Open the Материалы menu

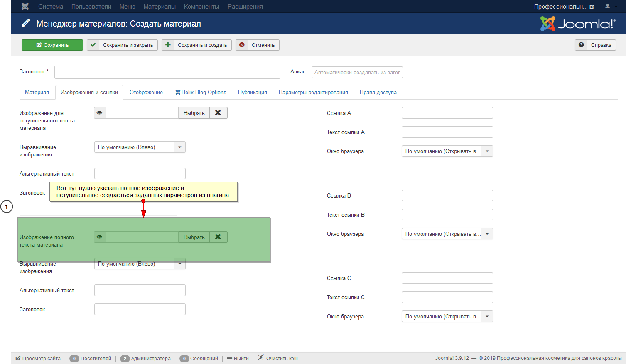pos(160,7)
